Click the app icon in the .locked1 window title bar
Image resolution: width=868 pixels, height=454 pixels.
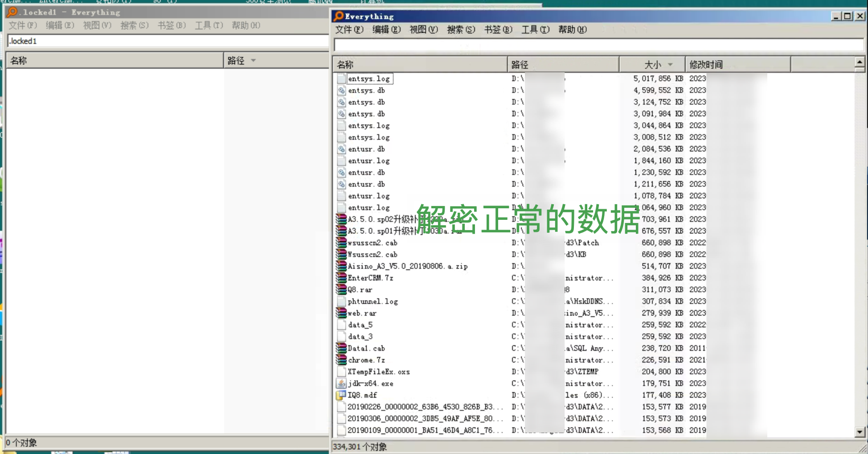coord(12,12)
